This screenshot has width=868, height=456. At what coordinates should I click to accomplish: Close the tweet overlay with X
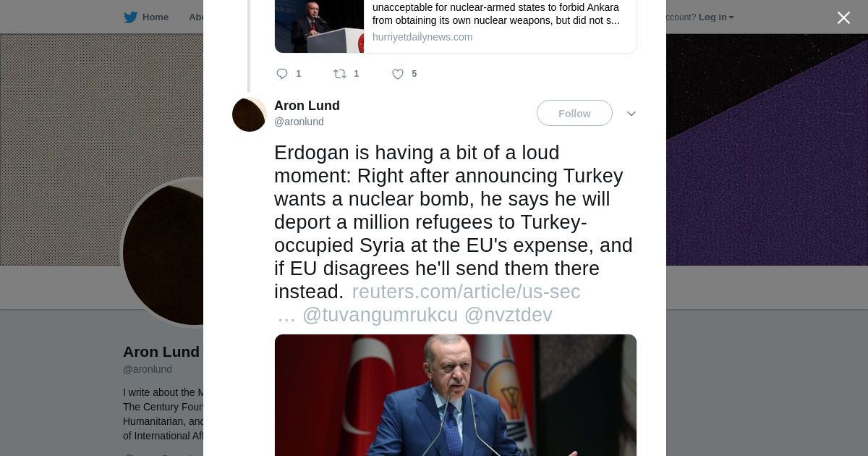[843, 17]
